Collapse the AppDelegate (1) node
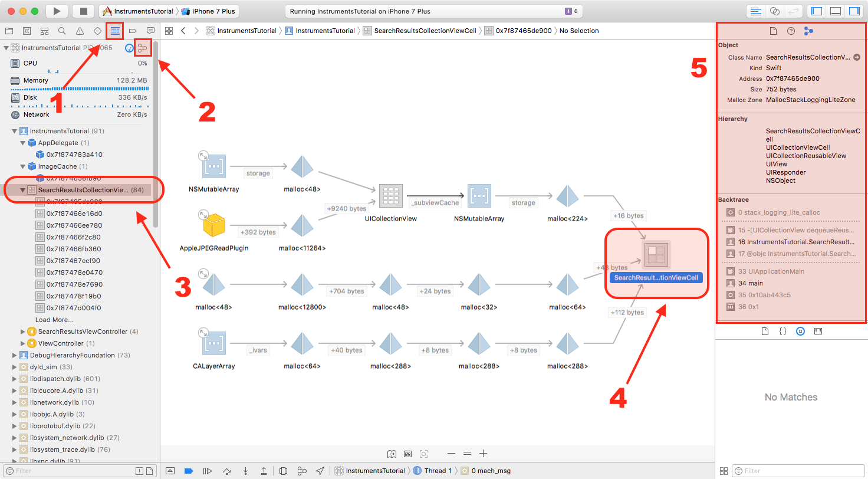The image size is (868, 479). click(x=23, y=143)
